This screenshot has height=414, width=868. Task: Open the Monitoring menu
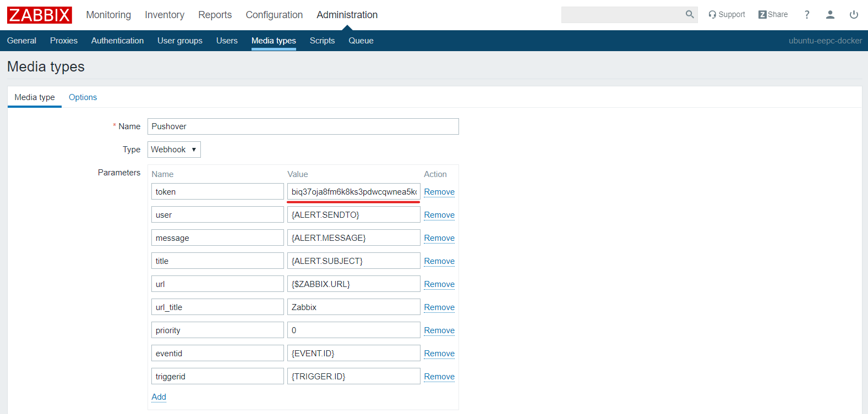[108, 15]
